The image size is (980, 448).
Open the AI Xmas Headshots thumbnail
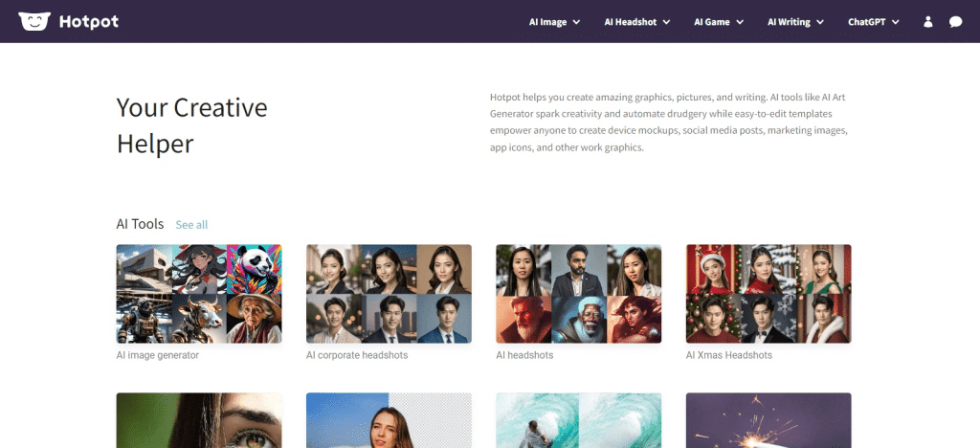768,294
